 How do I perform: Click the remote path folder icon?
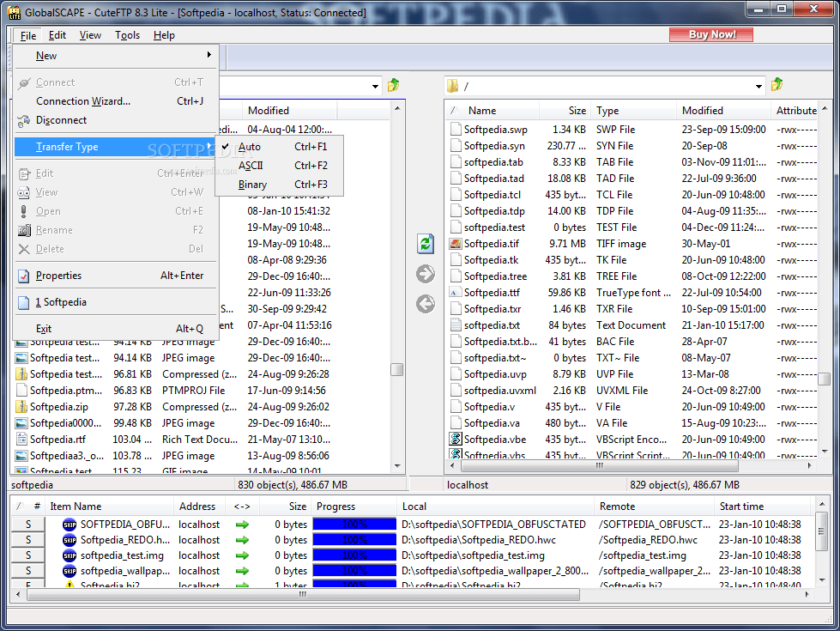[453, 86]
